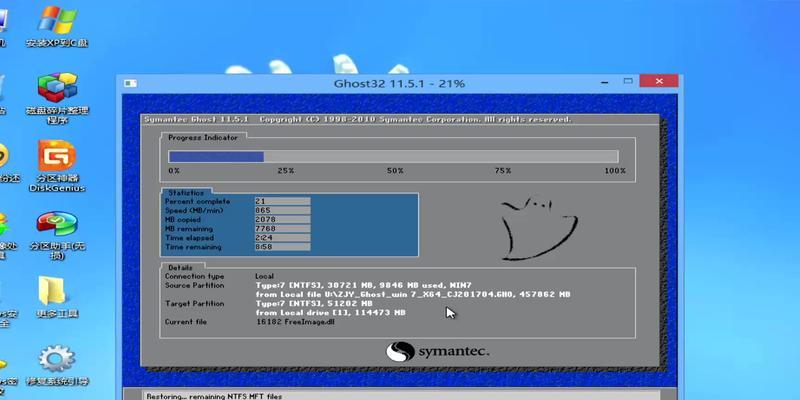The height and width of the screenshot is (400, 800).
Task: Click the Percent complete value 21
Action: pyautogui.click(x=282, y=201)
